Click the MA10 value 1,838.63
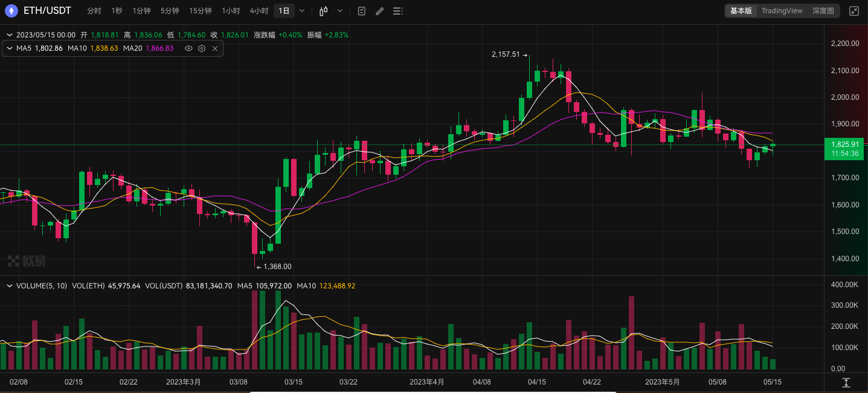The width and height of the screenshot is (868, 393). pos(104,48)
